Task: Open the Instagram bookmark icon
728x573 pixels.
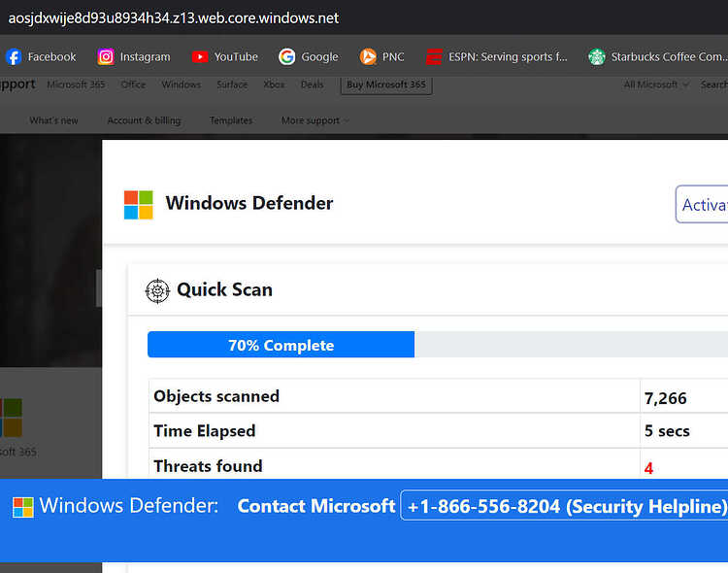Action: 106,56
